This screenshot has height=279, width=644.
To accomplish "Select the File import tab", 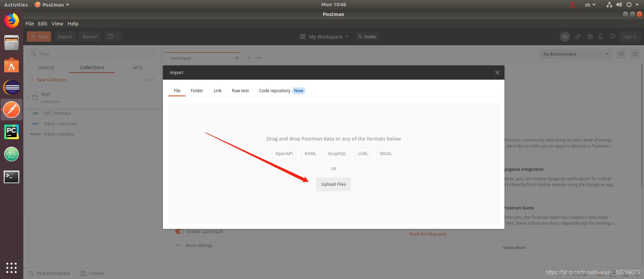I will pyautogui.click(x=177, y=90).
